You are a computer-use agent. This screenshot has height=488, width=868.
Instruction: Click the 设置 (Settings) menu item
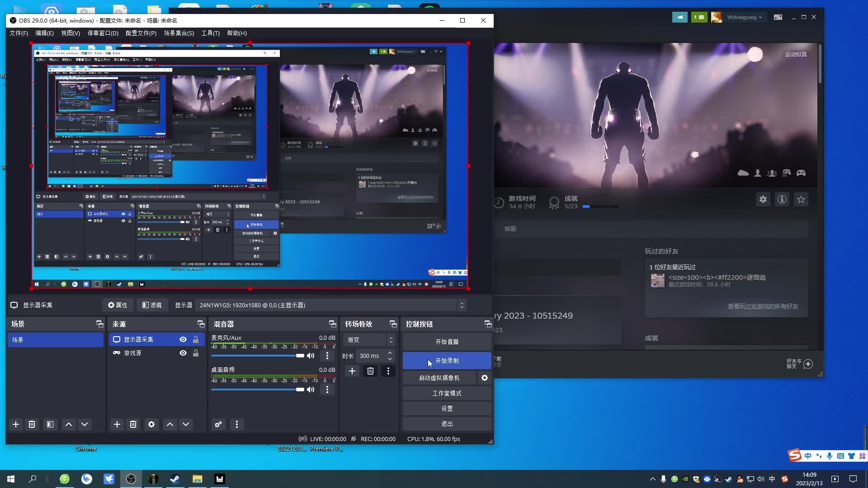coord(447,408)
